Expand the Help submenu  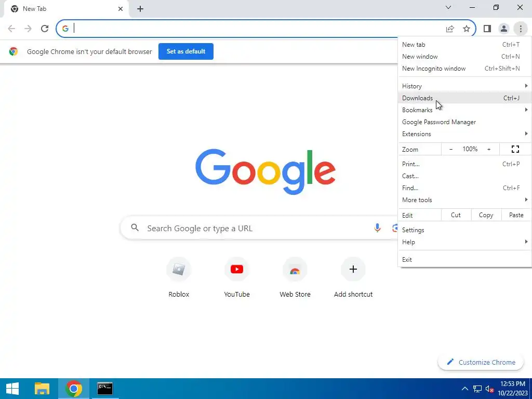(x=465, y=242)
